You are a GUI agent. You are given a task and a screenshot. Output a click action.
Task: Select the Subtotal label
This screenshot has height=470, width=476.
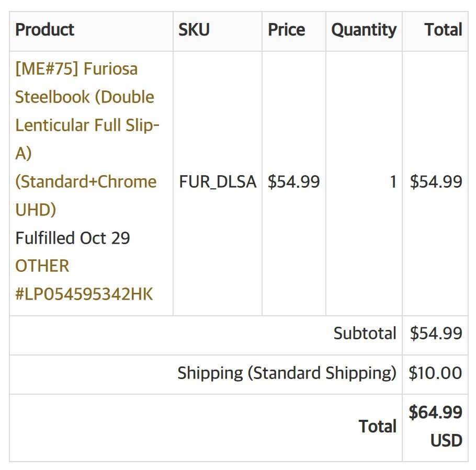365,334
